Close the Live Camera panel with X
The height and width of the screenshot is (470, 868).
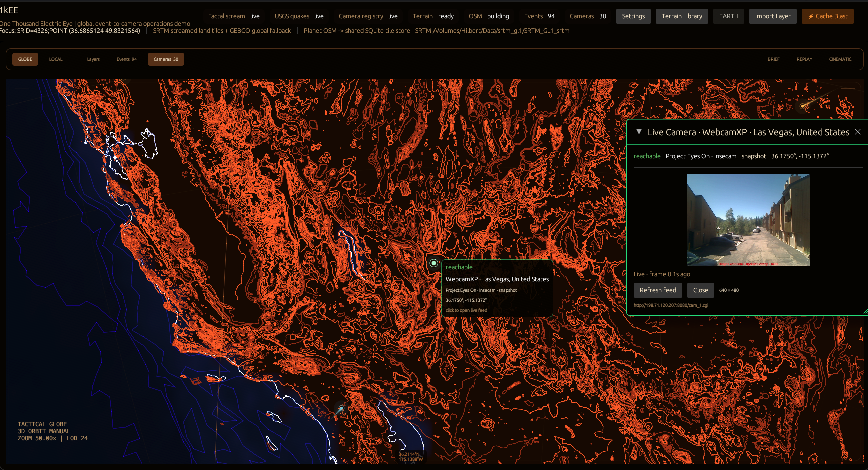858,132
